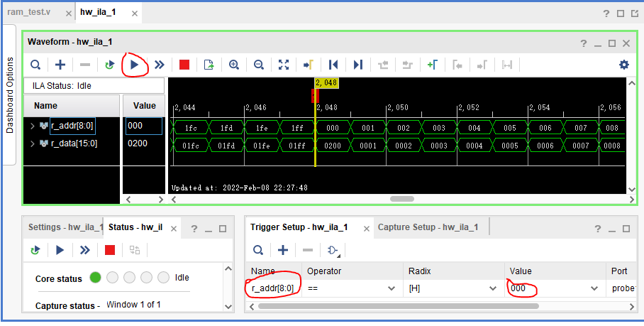Open trigger condition logic gate dropdown
This screenshot has height=326, width=644.
click(333, 250)
